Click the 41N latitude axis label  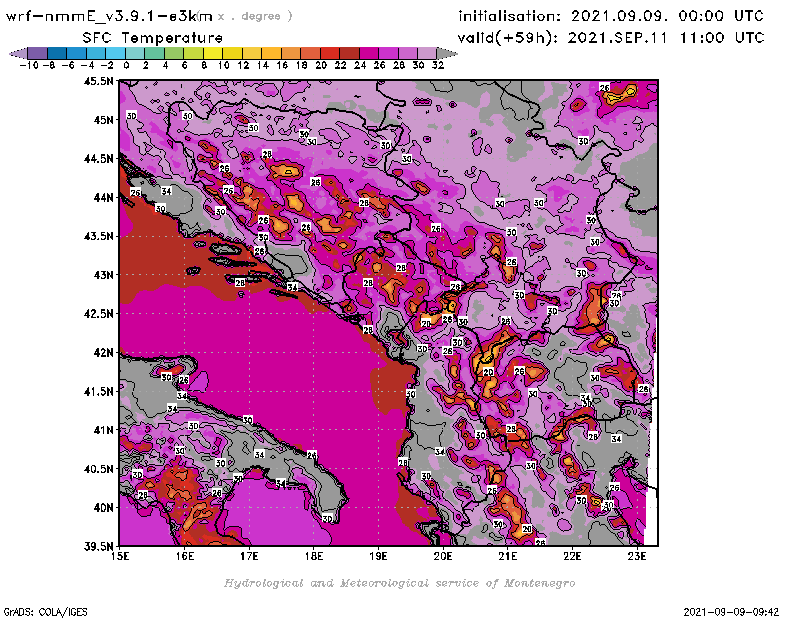pyautogui.click(x=103, y=430)
